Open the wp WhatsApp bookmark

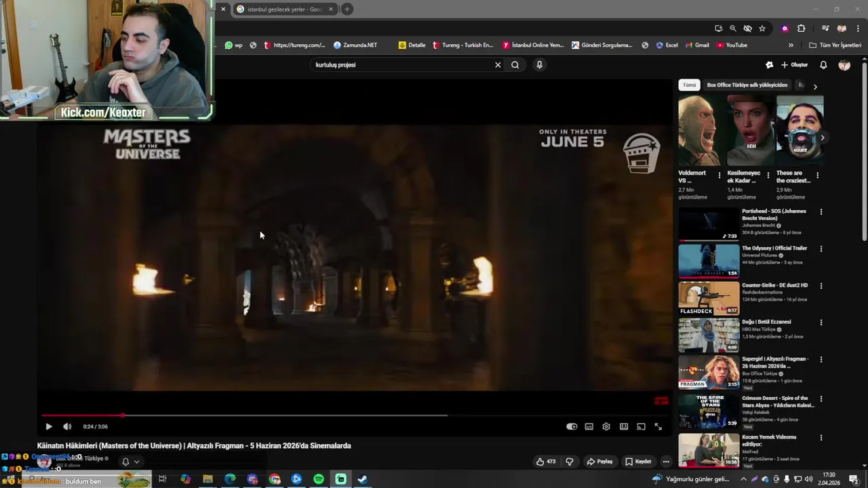(x=234, y=45)
